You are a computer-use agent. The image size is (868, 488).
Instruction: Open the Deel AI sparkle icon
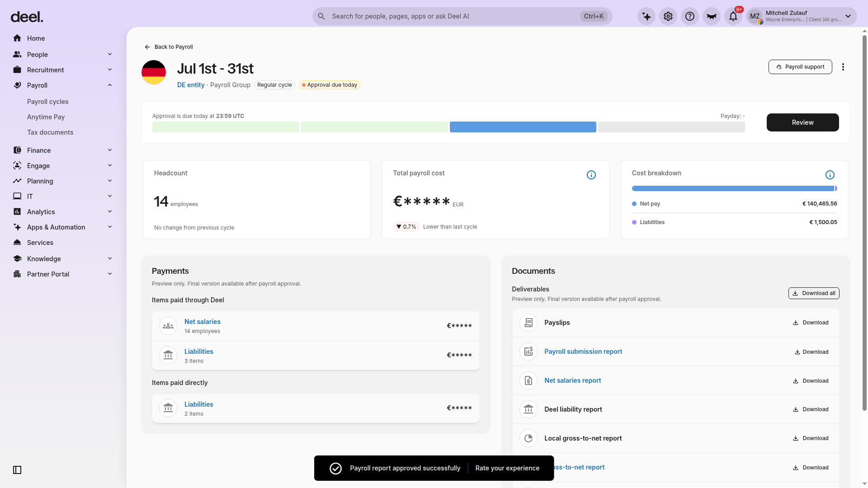pyautogui.click(x=646, y=16)
